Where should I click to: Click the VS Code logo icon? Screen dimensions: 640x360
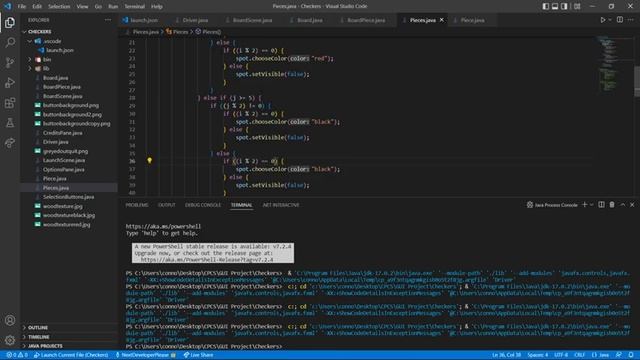pyautogui.click(x=7, y=6)
